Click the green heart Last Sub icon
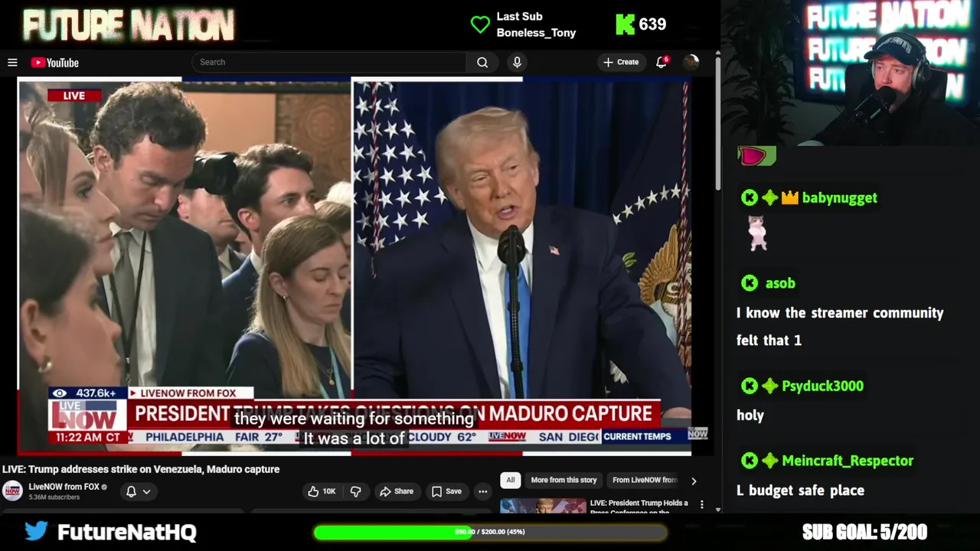The width and height of the screenshot is (980, 551). 480,24
